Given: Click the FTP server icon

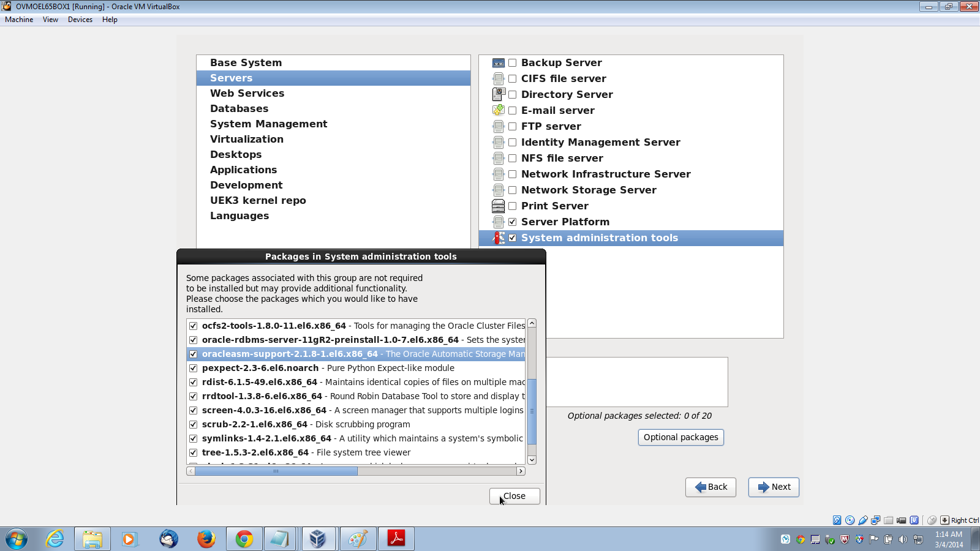Looking at the screenshot, I should (499, 126).
